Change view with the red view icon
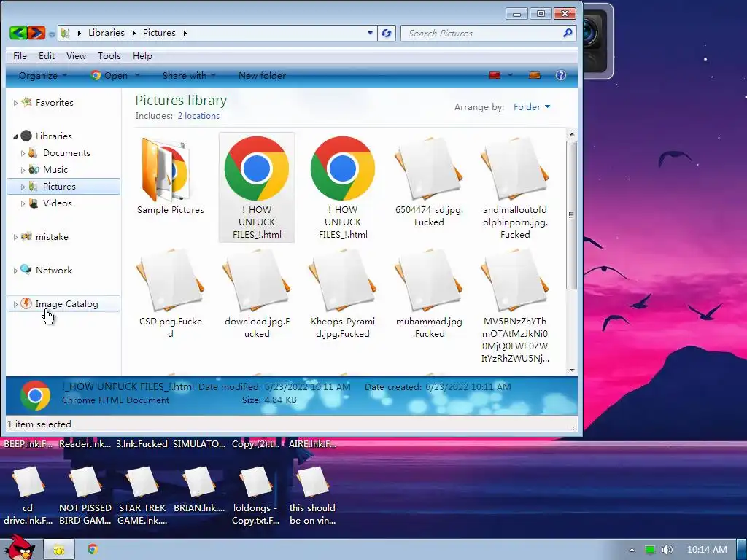 pyautogui.click(x=495, y=75)
